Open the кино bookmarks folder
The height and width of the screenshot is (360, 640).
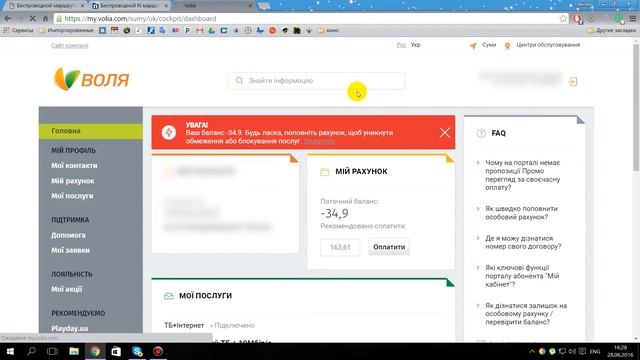[329, 30]
